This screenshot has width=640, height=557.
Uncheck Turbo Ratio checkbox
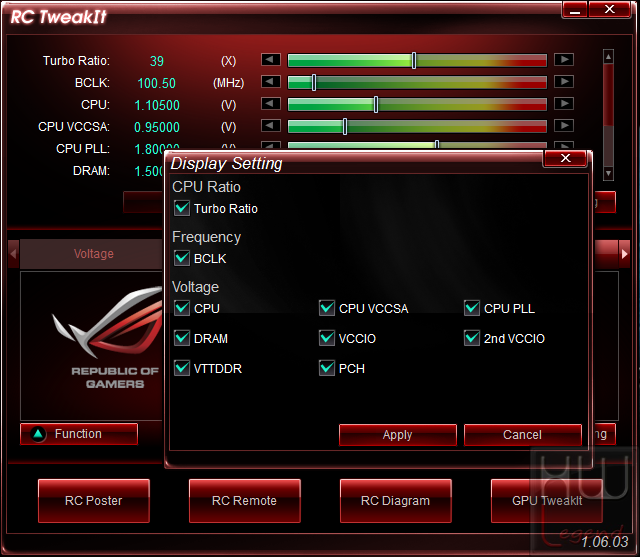(182, 208)
